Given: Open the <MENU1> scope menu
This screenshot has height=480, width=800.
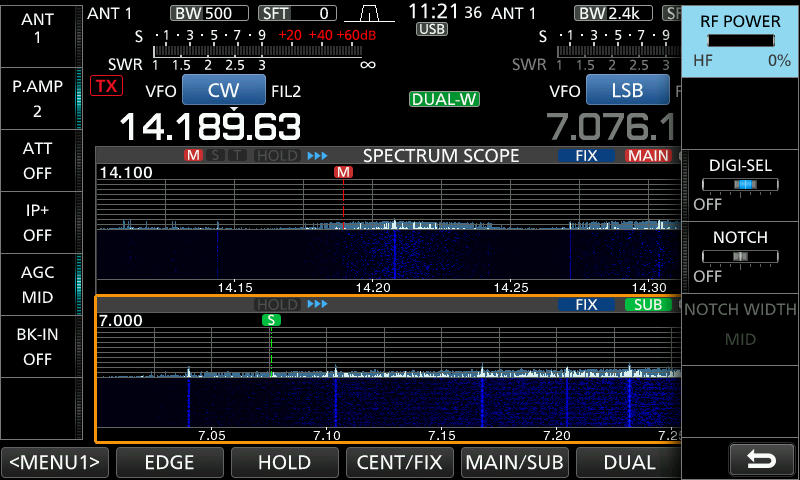Looking at the screenshot, I should tap(55, 462).
